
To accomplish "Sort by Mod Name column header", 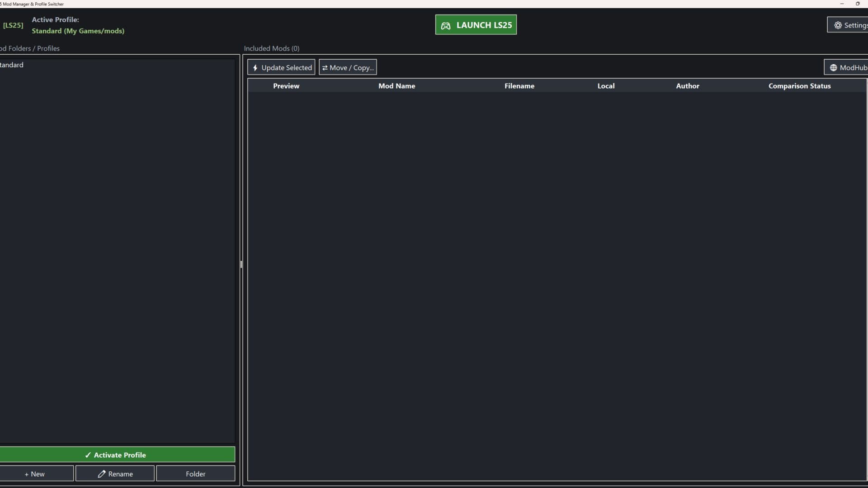I will (x=396, y=86).
